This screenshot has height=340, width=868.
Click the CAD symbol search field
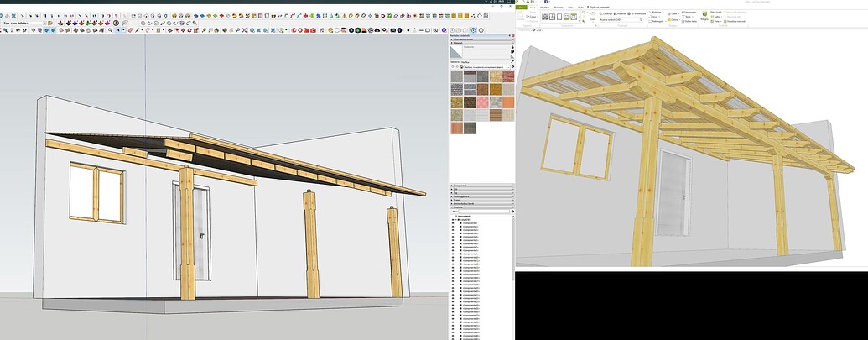click(621, 20)
